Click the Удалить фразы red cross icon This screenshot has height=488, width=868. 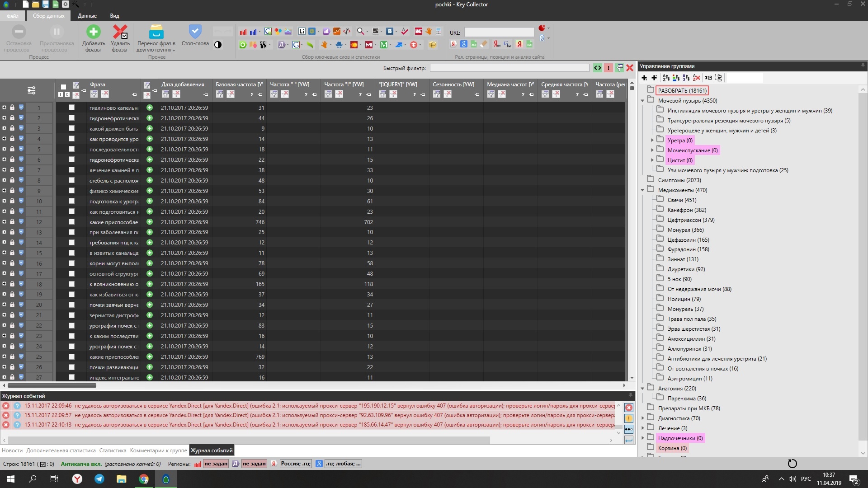pos(120,32)
